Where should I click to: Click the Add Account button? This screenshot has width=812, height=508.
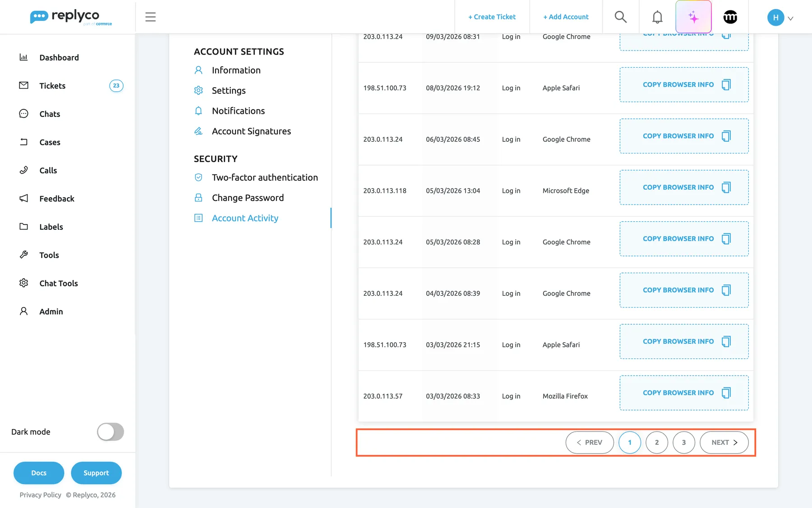coord(566,17)
